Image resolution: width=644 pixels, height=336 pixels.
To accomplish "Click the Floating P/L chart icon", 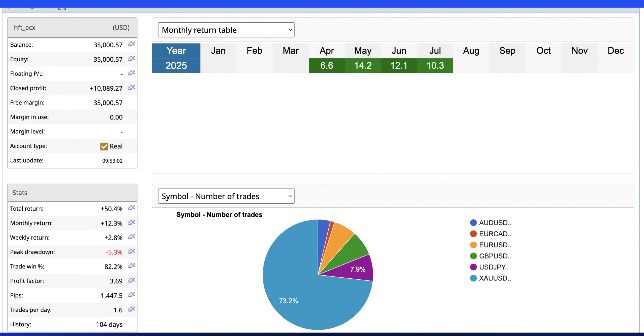I will pos(131,73).
